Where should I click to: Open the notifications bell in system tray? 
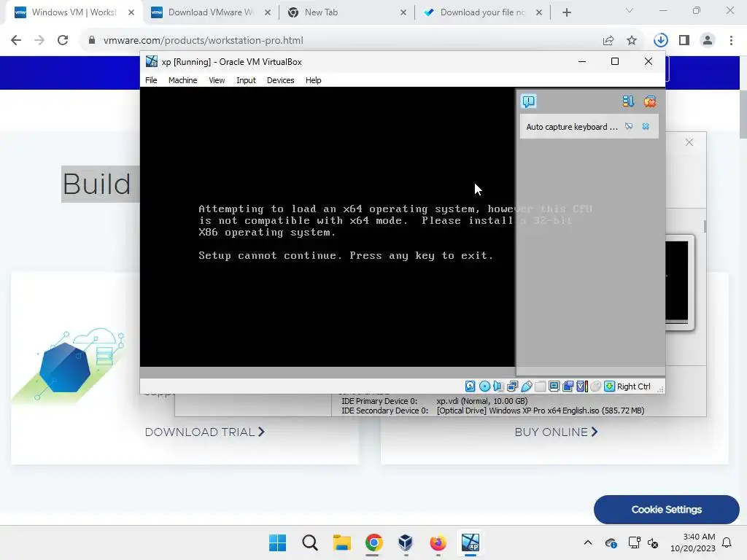[727, 542]
